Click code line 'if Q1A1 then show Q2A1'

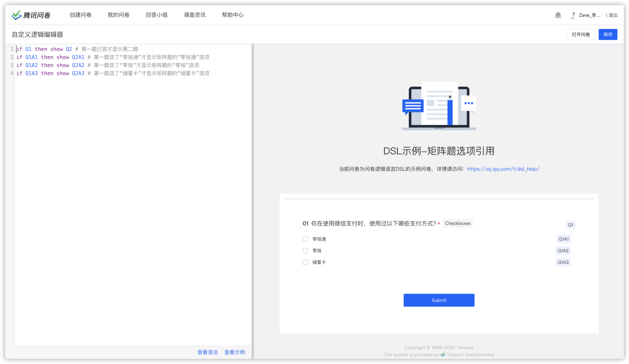pos(50,57)
